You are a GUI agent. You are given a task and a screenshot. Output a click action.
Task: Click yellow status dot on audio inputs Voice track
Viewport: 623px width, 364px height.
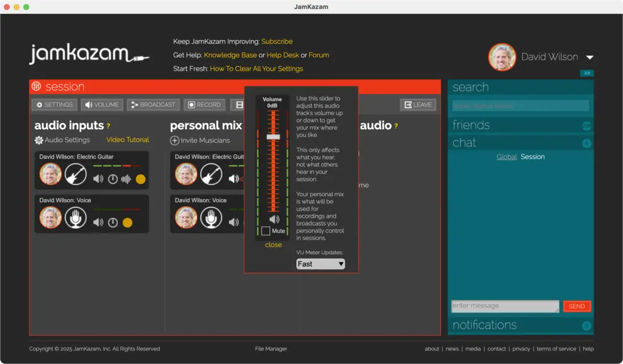[127, 222]
